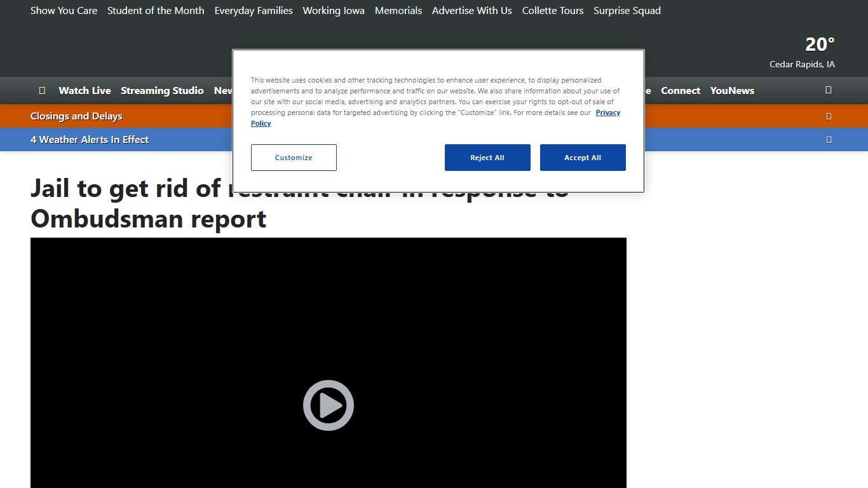Select Streaming Studio menu item

pyautogui.click(x=162, y=90)
